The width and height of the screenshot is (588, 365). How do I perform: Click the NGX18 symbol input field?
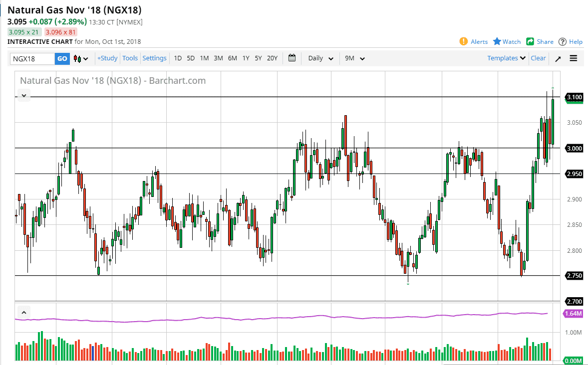[32, 58]
